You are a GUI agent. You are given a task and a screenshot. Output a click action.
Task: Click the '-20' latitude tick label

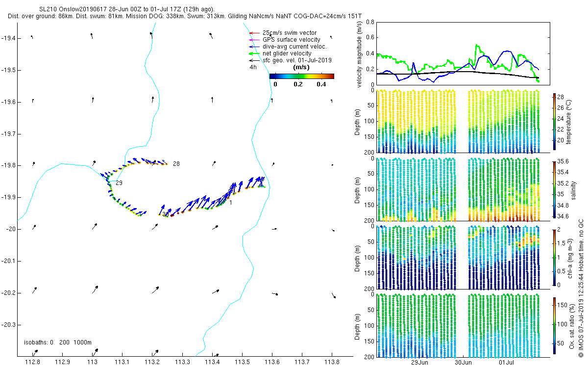pyautogui.click(x=11, y=229)
